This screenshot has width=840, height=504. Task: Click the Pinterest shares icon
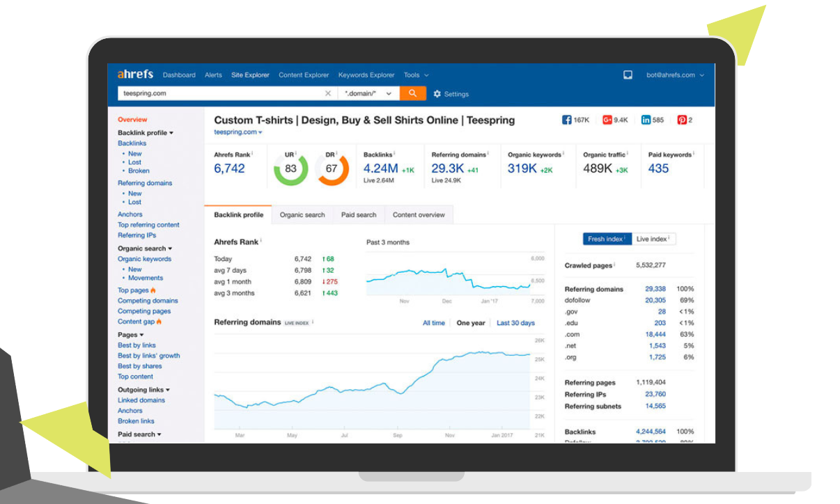click(x=682, y=120)
